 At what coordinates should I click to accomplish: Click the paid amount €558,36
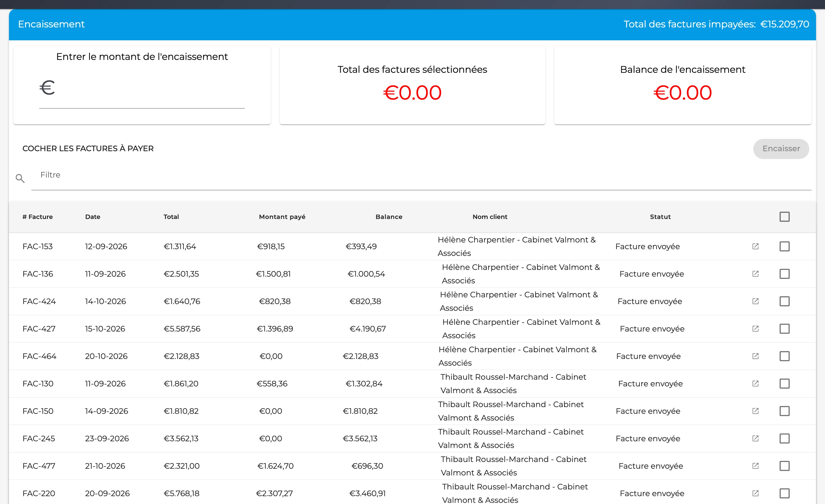(x=272, y=384)
